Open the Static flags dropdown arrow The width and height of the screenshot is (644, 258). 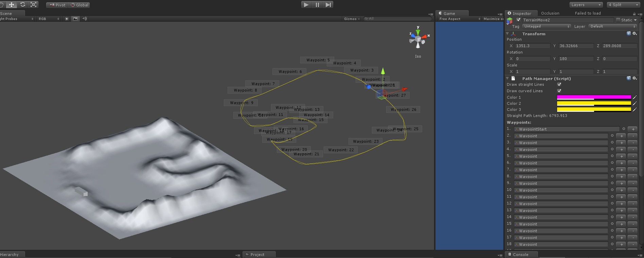click(635, 20)
